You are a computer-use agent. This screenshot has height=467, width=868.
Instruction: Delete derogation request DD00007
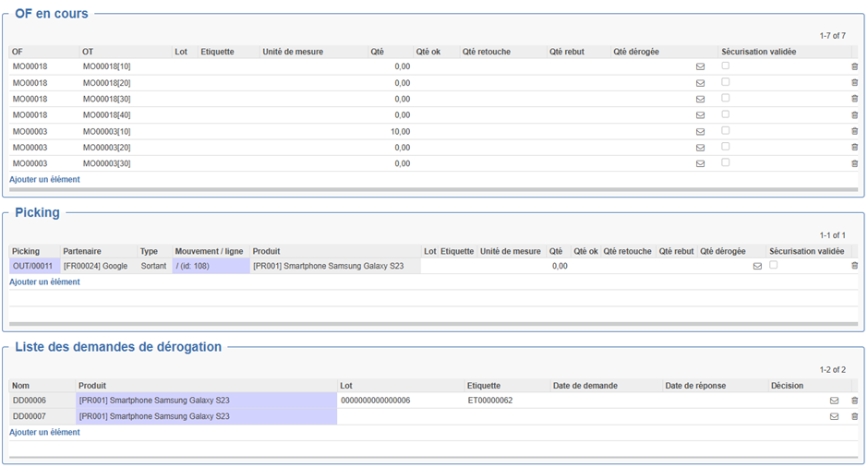tap(854, 416)
